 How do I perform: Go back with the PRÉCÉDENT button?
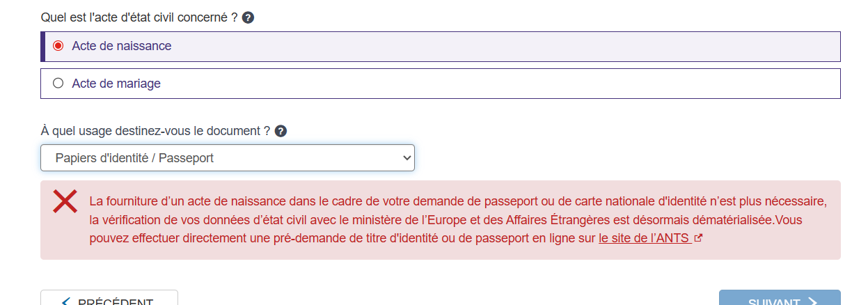109,299
